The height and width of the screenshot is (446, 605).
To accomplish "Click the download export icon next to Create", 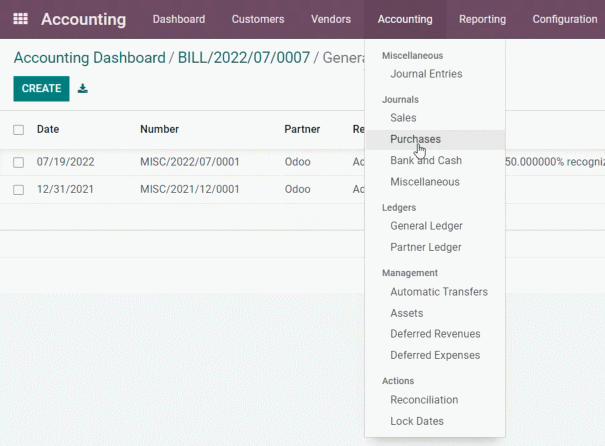I will coord(83,89).
